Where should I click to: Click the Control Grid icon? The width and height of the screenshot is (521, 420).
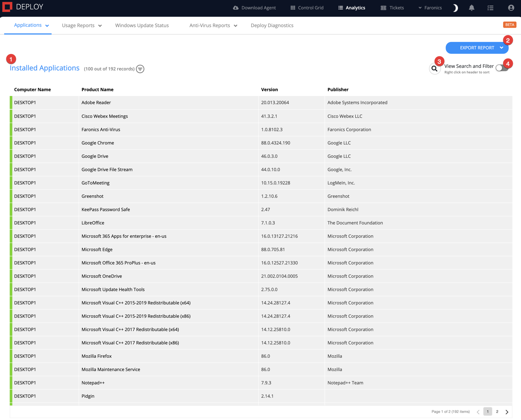(x=293, y=8)
